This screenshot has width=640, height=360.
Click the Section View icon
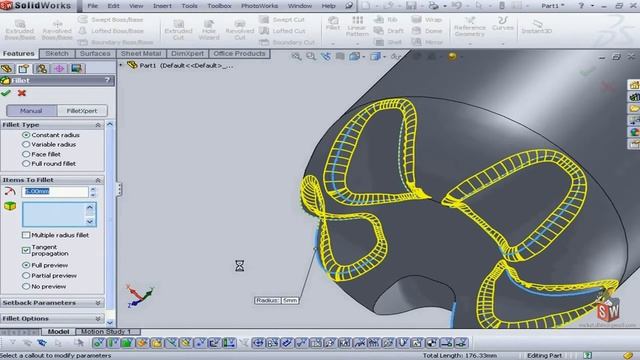pyautogui.click(x=340, y=56)
